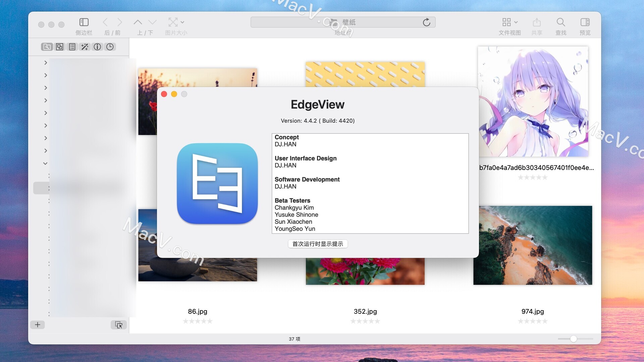Expand the topmost collapsed chevron in the sidebar tree
Image resolution: width=644 pixels, height=362 pixels.
(45, 63)
